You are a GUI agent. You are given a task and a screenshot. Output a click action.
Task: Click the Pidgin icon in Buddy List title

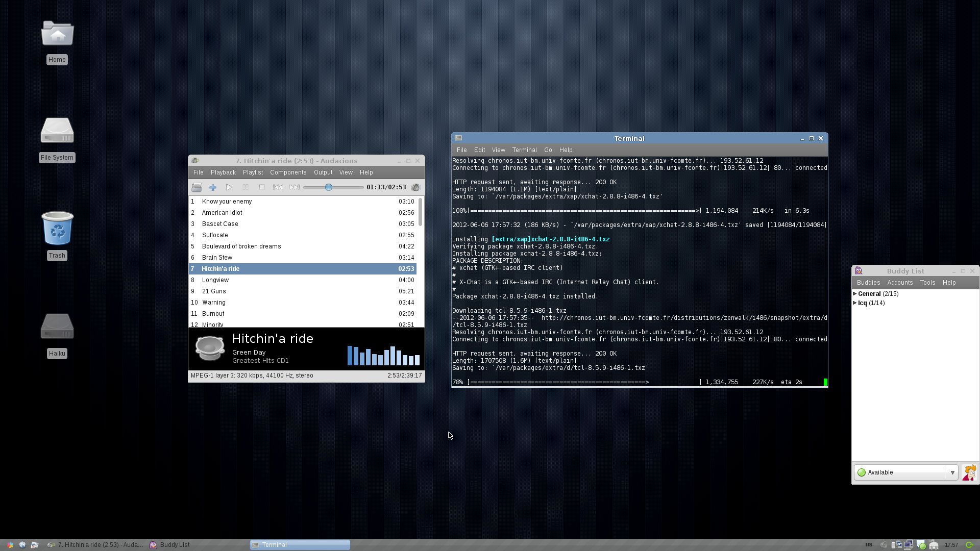tap(859, 271)
